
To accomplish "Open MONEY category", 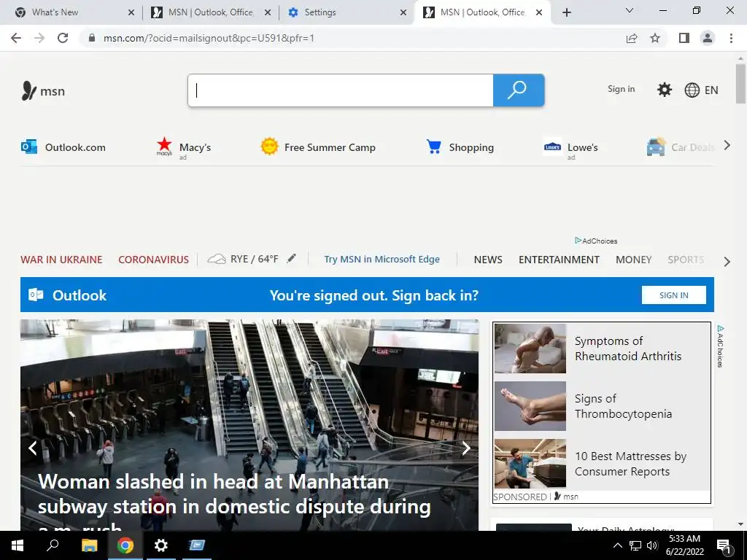I will pos(633,260).
